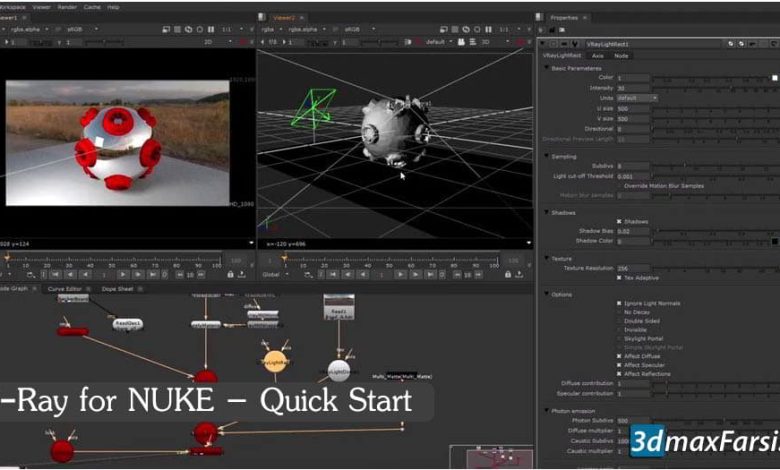Open Node tab in properties

coord(621,56)
